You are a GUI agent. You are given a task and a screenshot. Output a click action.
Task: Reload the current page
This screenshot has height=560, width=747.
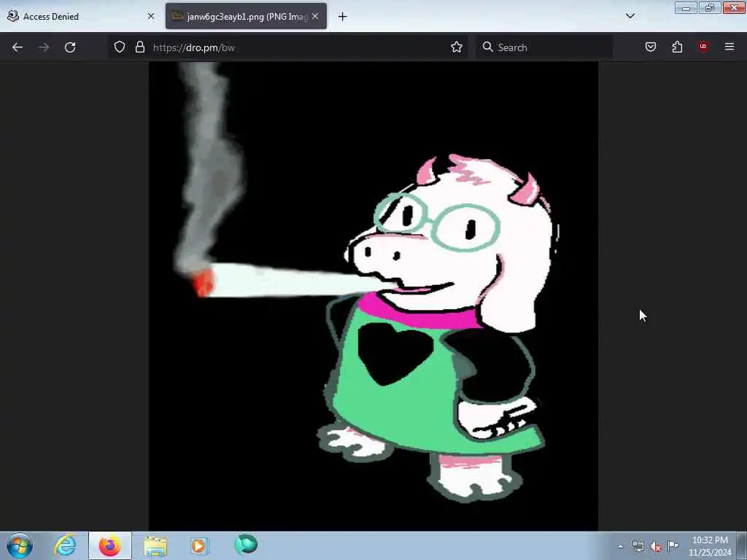[x=70, y=47]
